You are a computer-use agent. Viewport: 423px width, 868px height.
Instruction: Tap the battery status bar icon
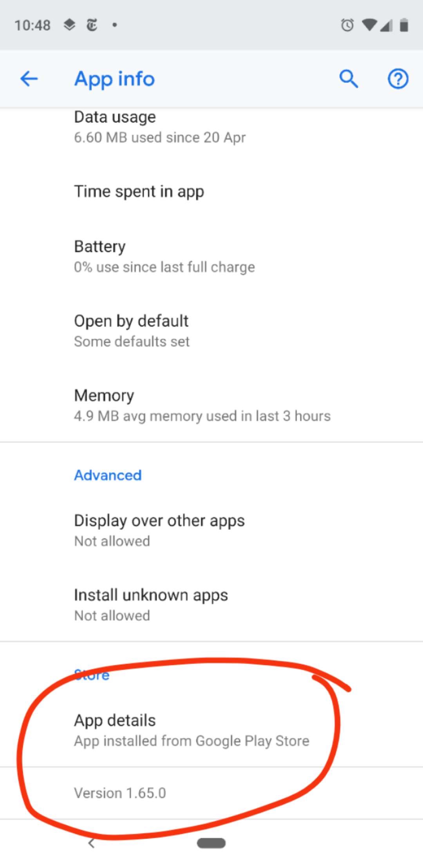[404, 25]
